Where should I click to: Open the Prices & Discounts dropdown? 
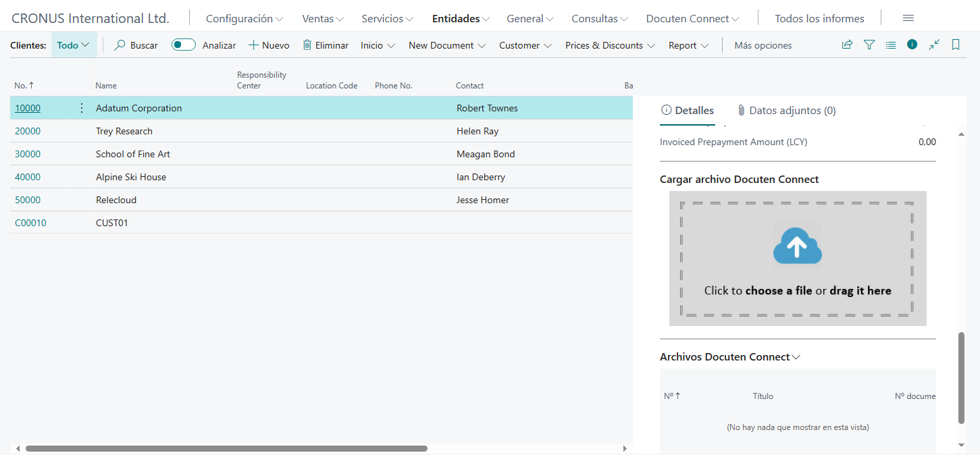pos(610,45)
